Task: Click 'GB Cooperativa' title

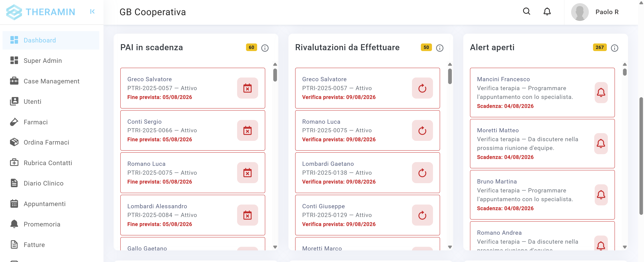Action: [152, 12]
